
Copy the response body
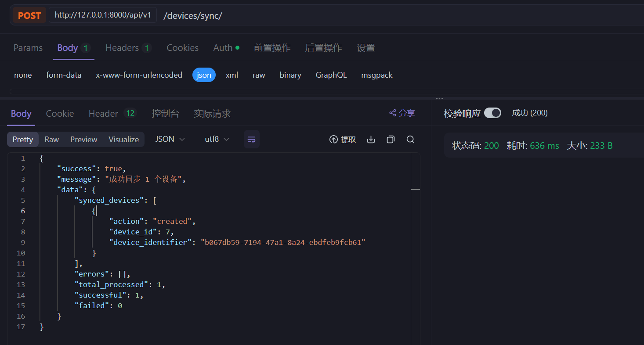[391, 140]
